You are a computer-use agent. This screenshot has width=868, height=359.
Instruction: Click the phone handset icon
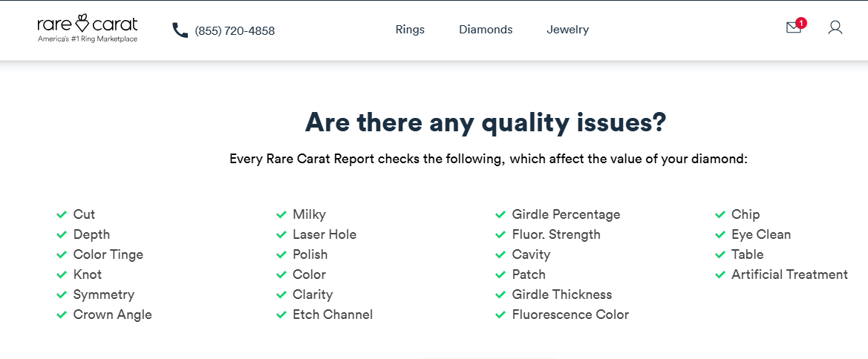coord(180,30)
